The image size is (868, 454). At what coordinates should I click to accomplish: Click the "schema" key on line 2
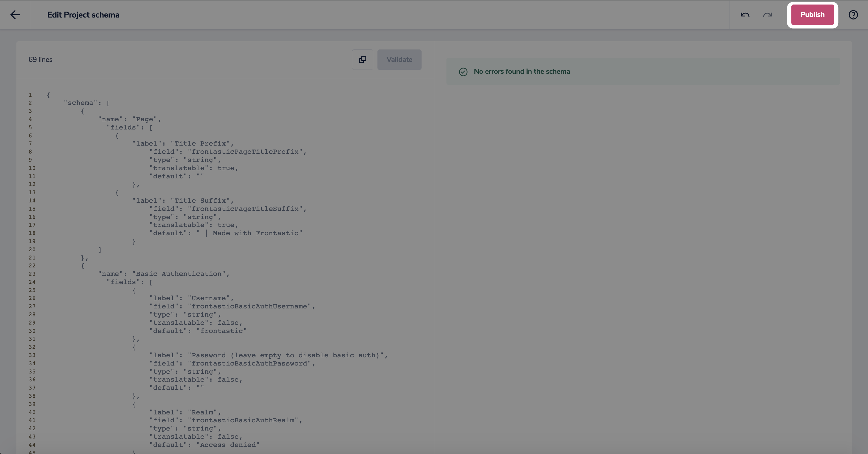click(x=81, y=103)
